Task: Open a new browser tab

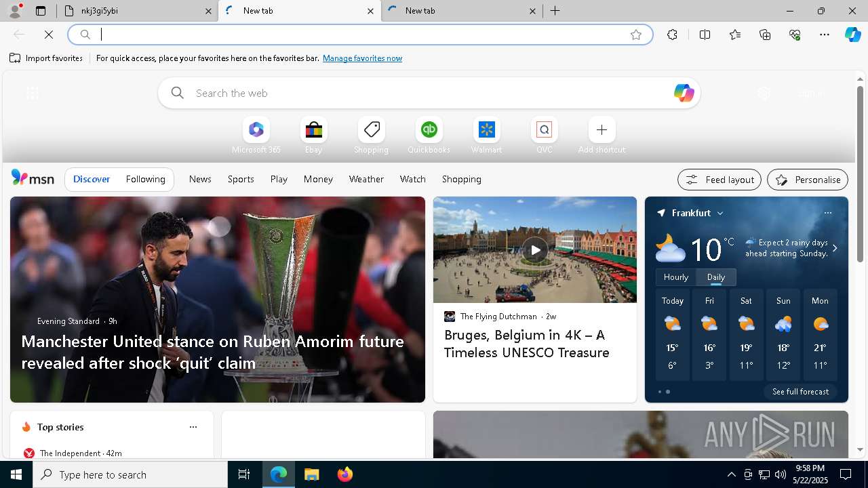Action: coord(555,11)
